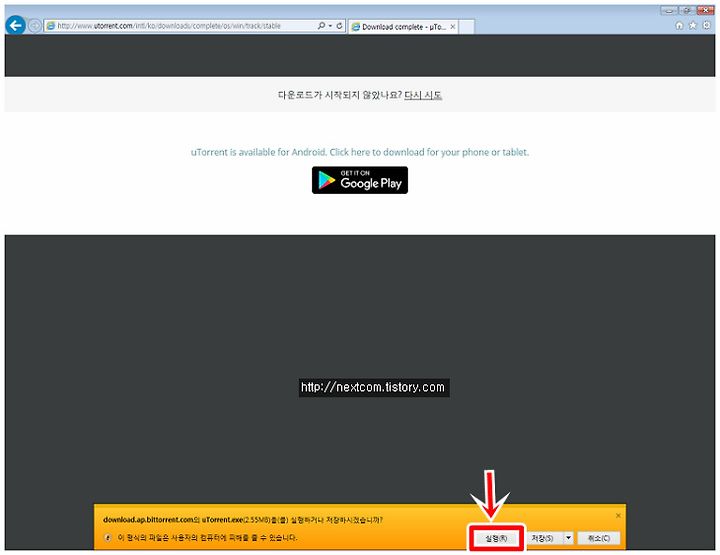
Task: Open a new blank tab
Action: 467,27
